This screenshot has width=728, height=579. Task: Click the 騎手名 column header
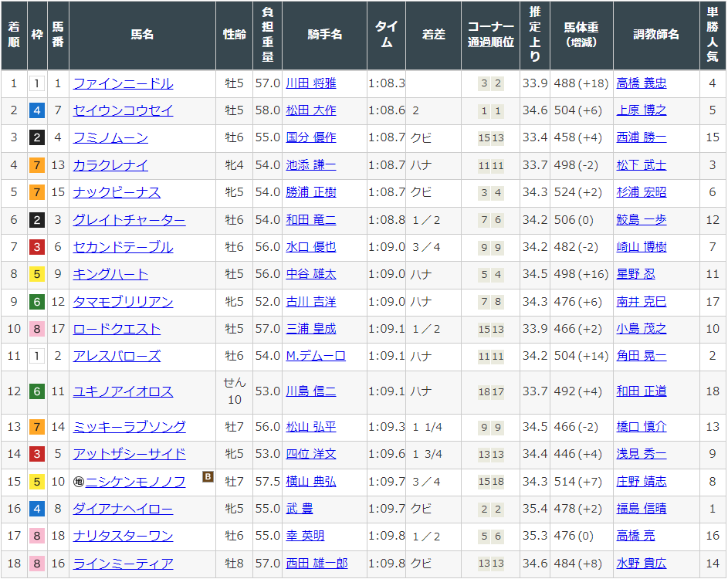(x=324, y=35)
